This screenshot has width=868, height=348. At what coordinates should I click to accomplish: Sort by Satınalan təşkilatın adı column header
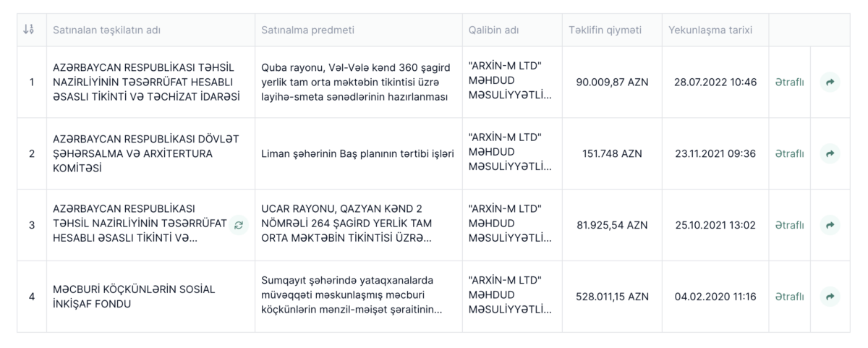[105, 30]
